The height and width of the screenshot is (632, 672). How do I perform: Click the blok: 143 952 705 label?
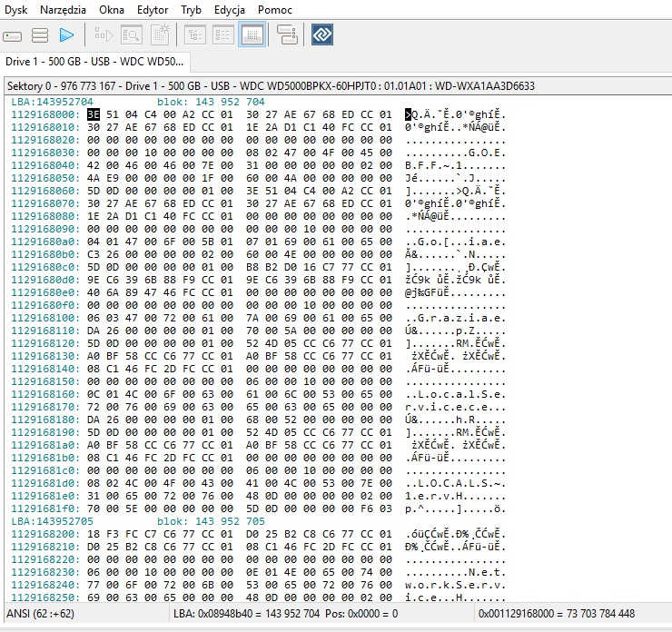tap(211, 521)
